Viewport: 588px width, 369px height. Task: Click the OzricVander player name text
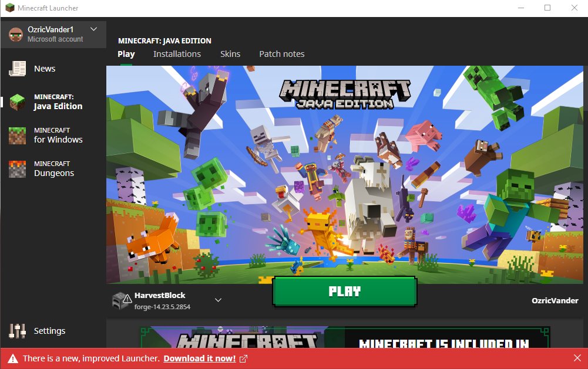click(555, 300)
